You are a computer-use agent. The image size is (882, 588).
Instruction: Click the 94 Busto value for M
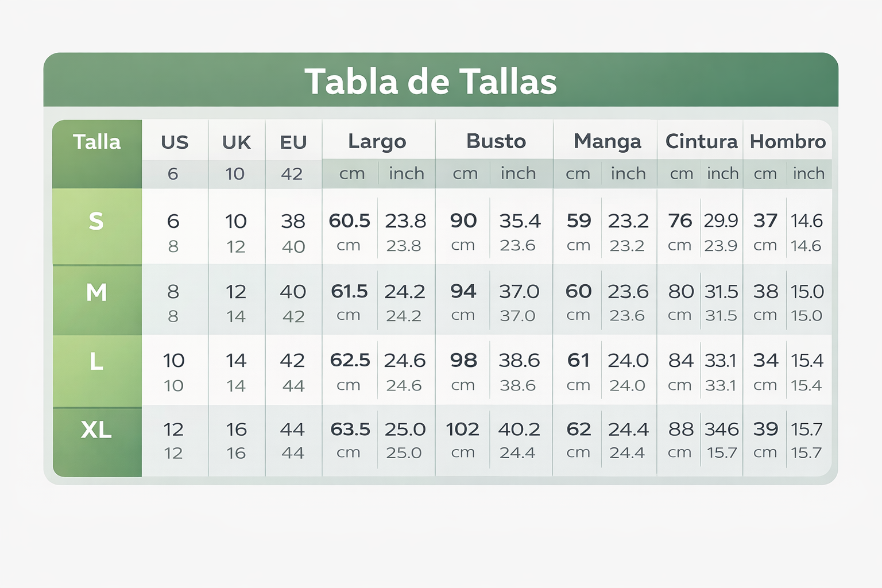coord(463,291)
